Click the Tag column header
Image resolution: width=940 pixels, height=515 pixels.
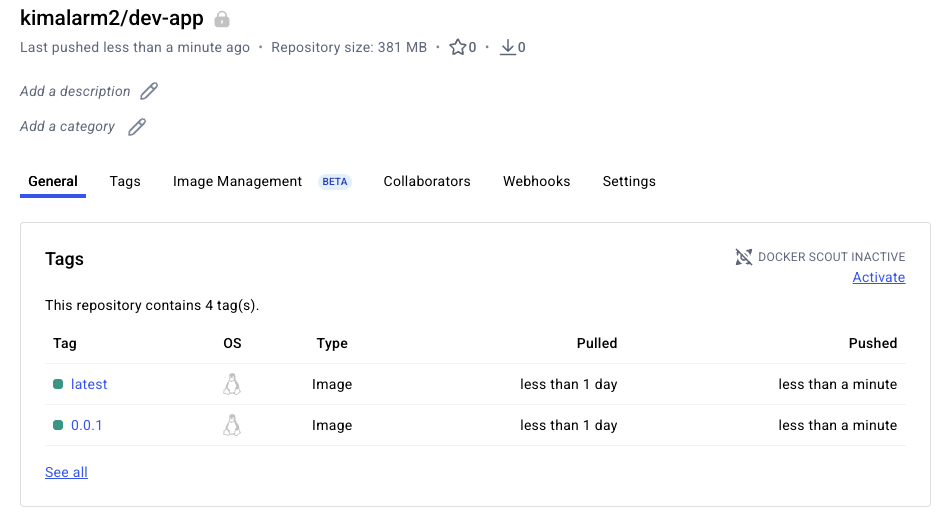(65, 344)
